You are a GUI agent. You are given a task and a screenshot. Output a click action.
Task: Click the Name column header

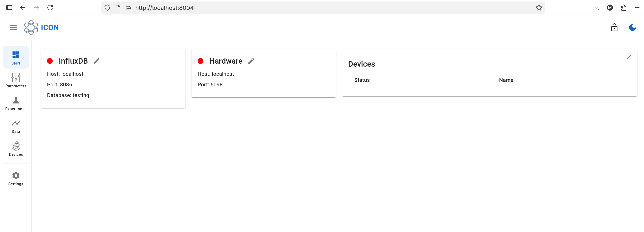[x=506, y=80]
